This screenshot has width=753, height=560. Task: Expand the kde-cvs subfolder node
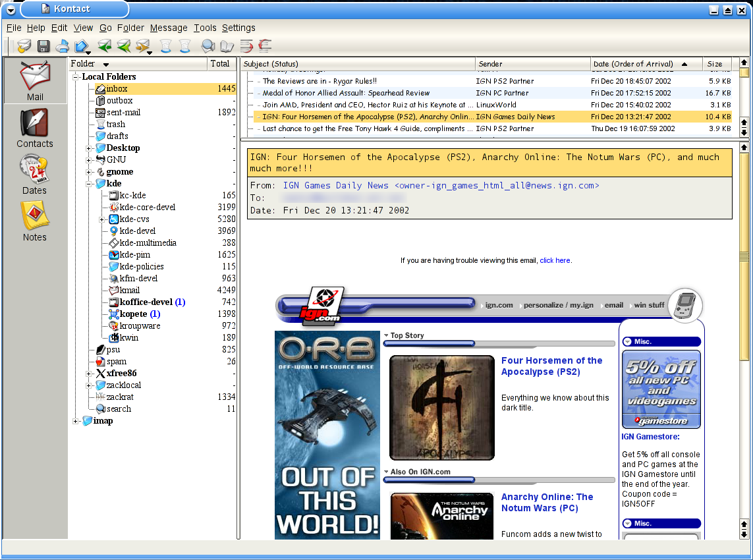click(x=102, y=219)
